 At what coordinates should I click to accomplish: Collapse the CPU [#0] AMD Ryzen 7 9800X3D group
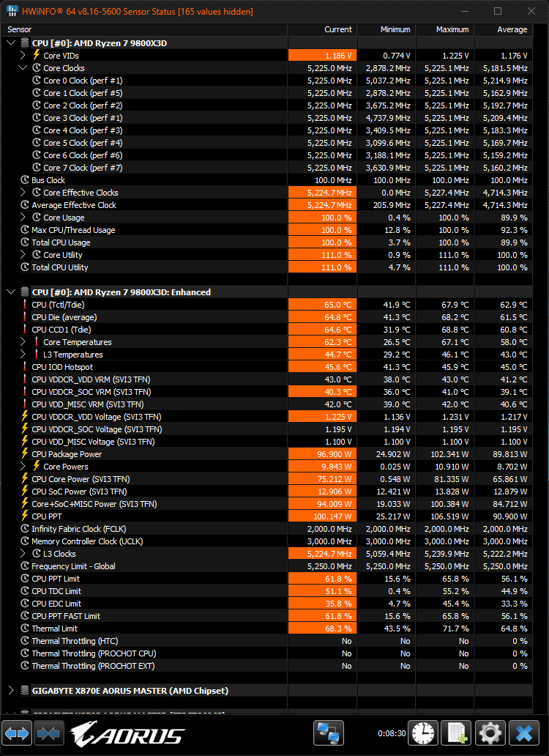11,43
